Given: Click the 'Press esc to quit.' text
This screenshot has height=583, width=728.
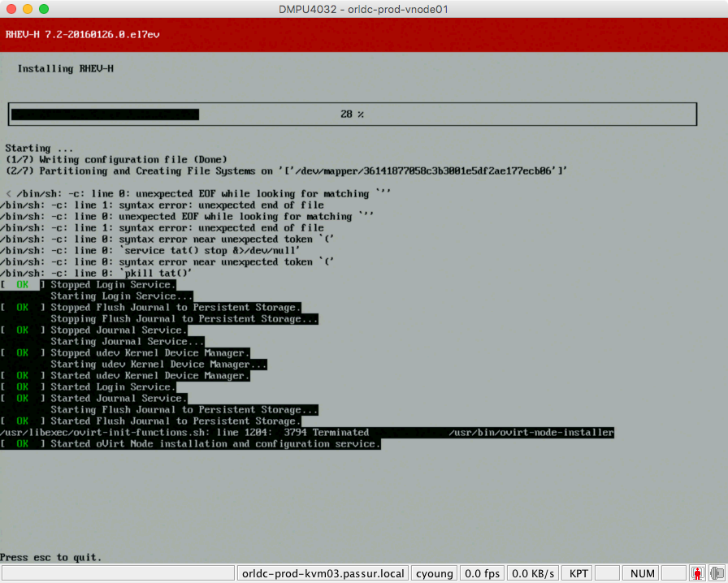Looking at the screenshot, I should point(51,558).
